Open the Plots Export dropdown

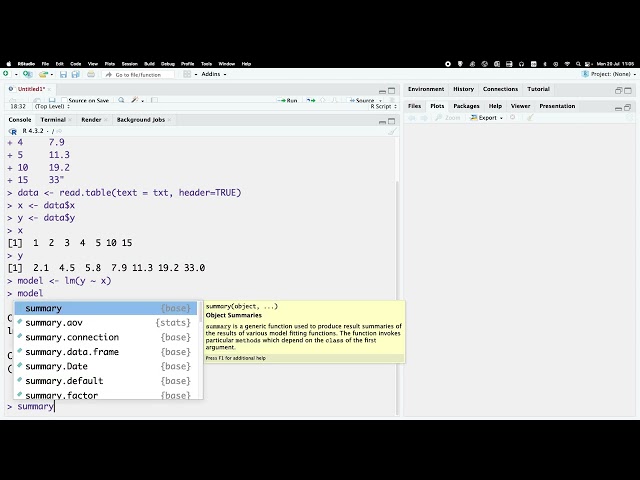[x=487, y=118]
